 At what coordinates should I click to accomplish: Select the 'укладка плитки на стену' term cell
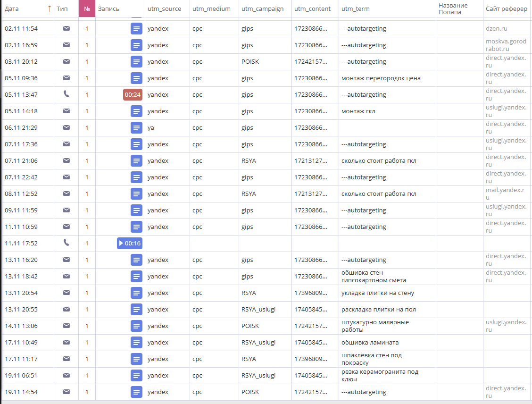[387, 293]
